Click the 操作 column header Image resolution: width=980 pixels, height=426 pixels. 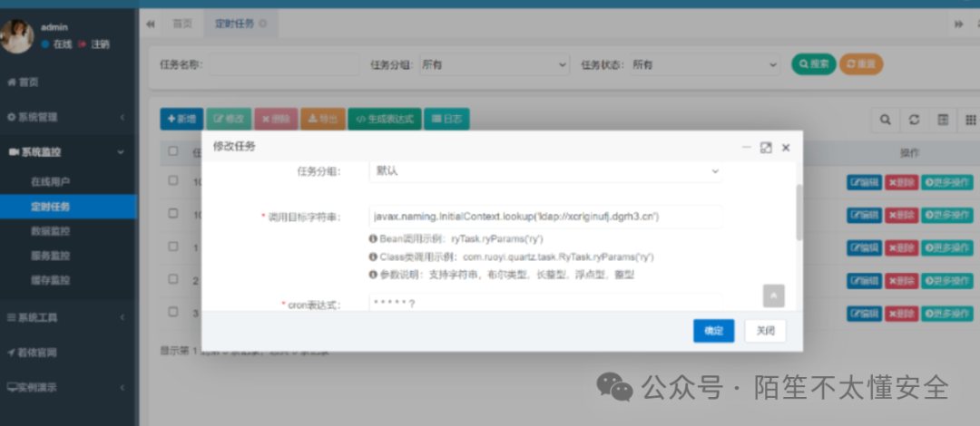coord(909,152)
